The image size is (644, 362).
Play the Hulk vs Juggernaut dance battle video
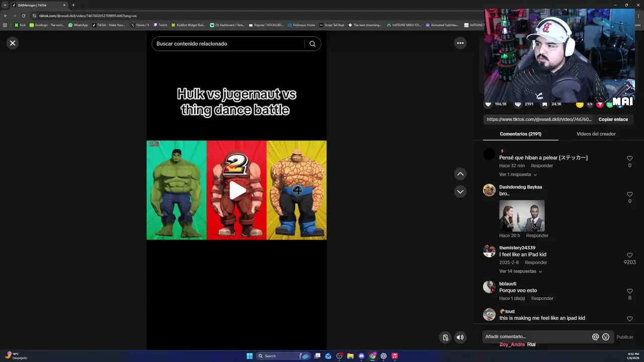[237, 190]
